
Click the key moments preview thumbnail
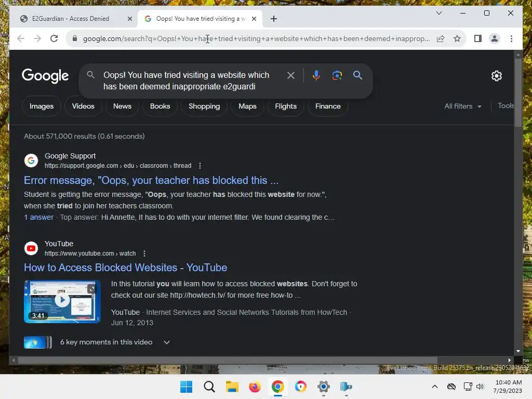(37, 342)
